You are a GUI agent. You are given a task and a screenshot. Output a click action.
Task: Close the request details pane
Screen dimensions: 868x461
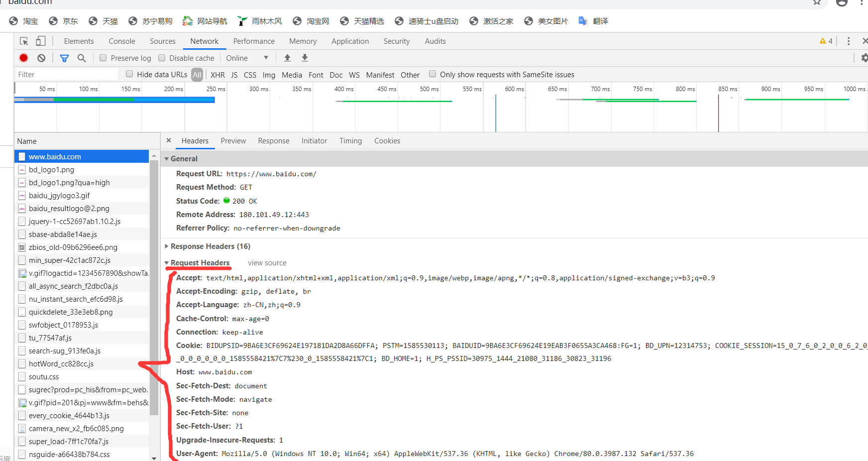coord(169,140)
